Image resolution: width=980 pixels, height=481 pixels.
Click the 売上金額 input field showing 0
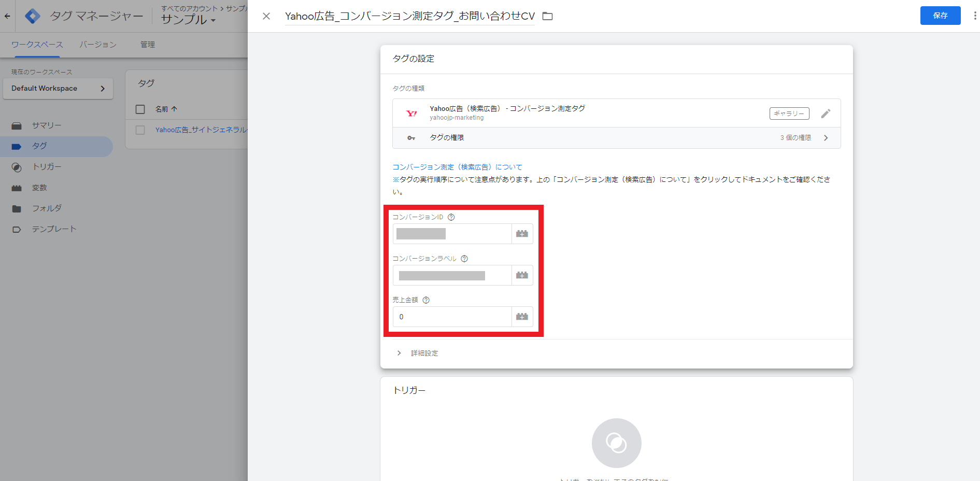click(452, 317)
